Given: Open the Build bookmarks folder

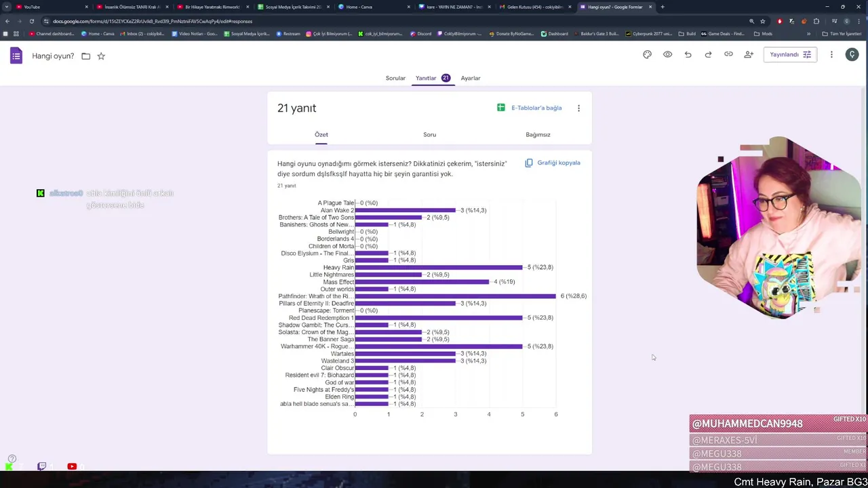Looking at the screenshot, I should tap(687, 34).
